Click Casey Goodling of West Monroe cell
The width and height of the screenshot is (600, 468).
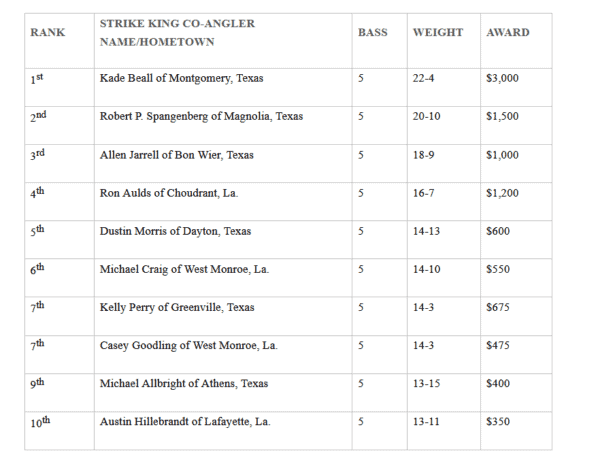(x=188, y=346)
